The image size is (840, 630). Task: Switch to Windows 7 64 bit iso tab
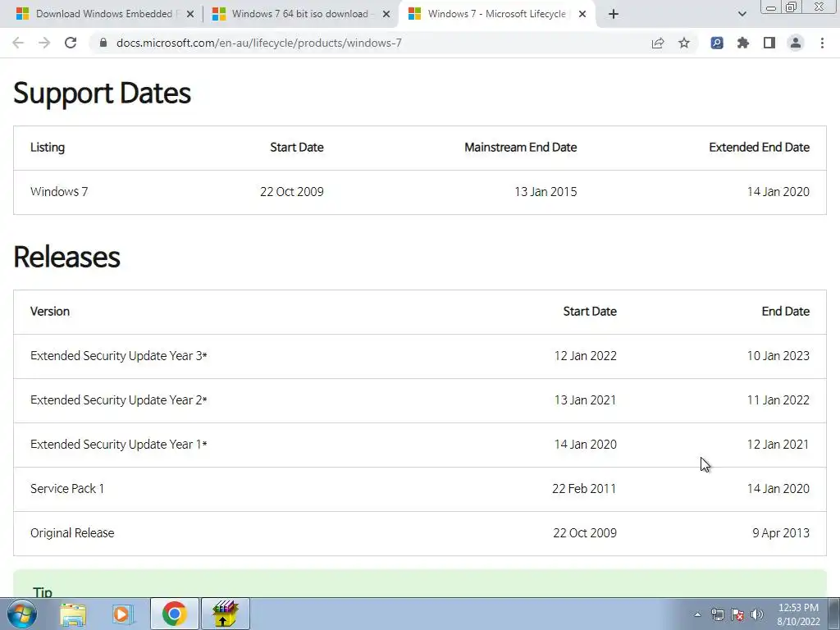pyautogui.click(x=300, y=14)
